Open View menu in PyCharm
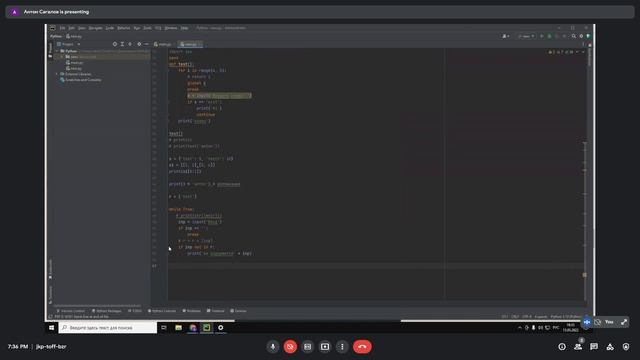The height and width of the screenshot is (360, 640). click(x=82, y=28)
